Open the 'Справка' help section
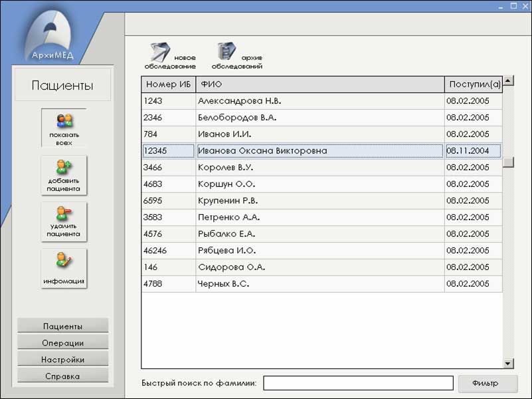This screenshot has height=399, width=532. pyautogui.click(x=63, y=376)
